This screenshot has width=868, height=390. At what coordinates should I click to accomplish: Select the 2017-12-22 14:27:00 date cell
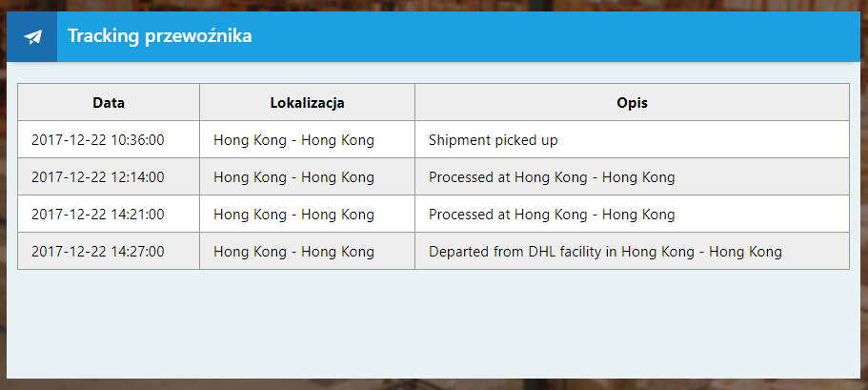coord(98,252)
